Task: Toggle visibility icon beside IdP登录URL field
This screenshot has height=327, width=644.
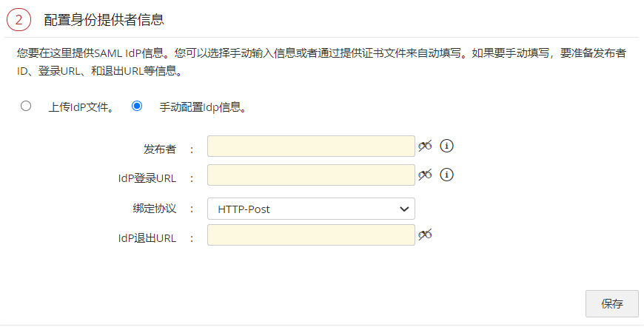Action: pos(424,175)
